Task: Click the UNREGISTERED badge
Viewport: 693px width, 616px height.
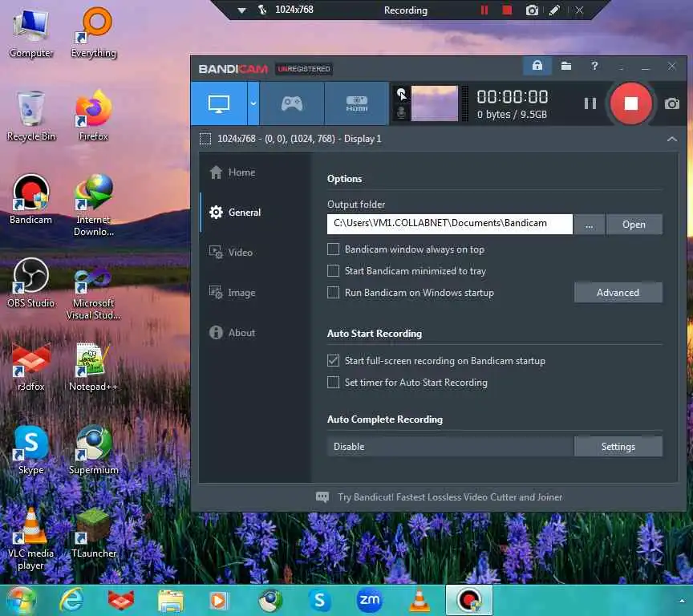Action: click(x=304, y=69)
